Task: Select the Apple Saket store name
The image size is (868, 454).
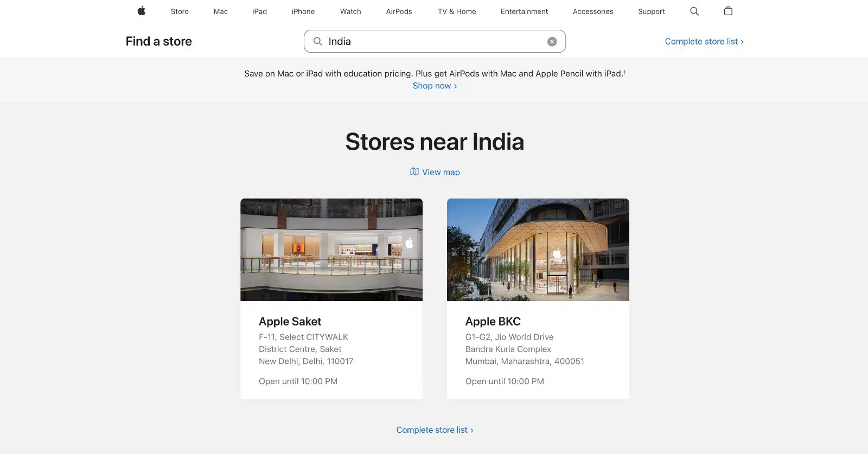Action: coord(290,322)
